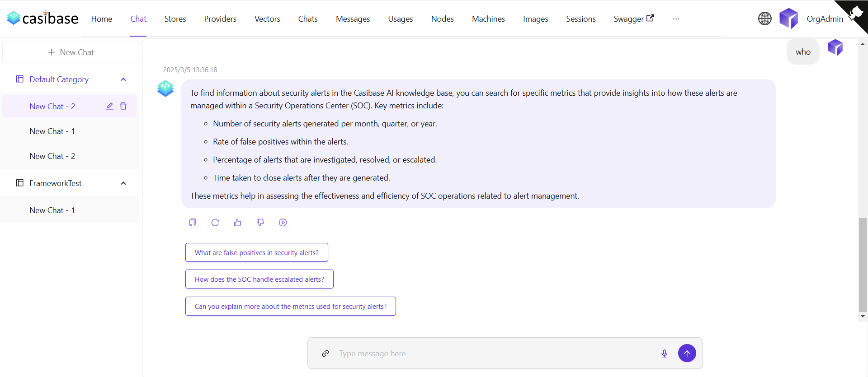Open the OrgAdmin account dropdown
Viewport: 868px width, 377px height.
(x=824, y=19)
